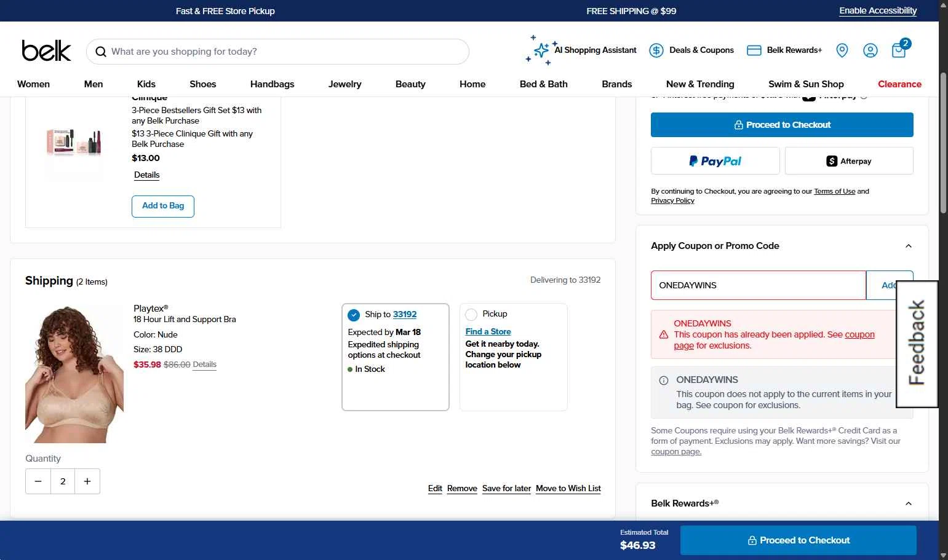The width and height of the screenshot is (948, 560).
Task: Open the Brands menu
Action: (x=617, y=84)
